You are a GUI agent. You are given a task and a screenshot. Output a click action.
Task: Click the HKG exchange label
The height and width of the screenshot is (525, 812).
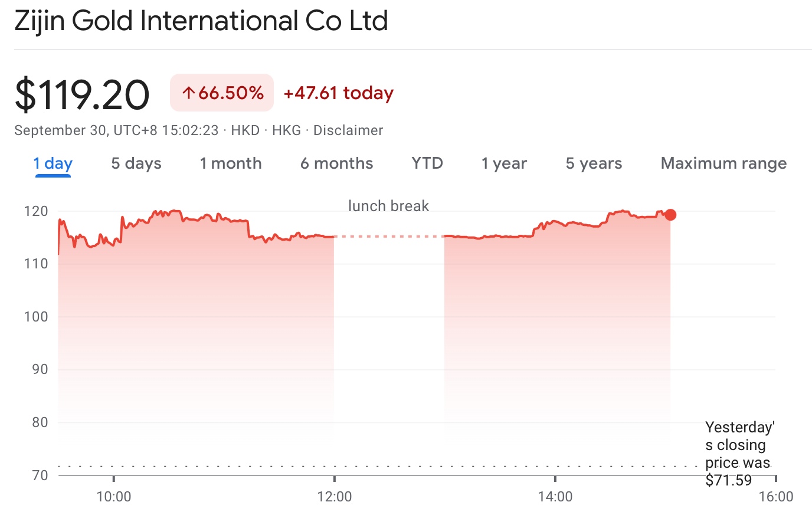286,130
